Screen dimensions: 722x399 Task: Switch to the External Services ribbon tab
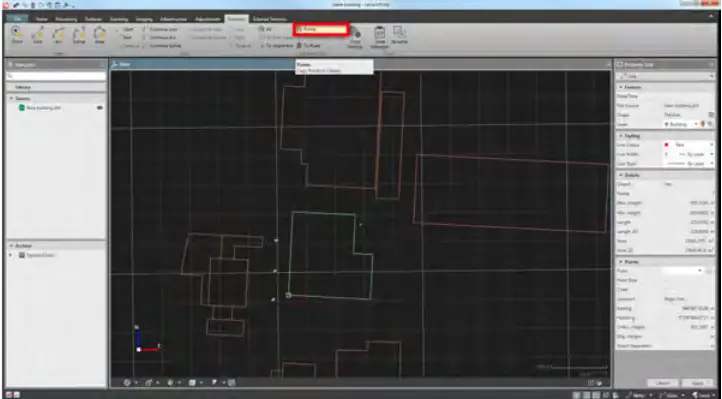coord(269,19)
